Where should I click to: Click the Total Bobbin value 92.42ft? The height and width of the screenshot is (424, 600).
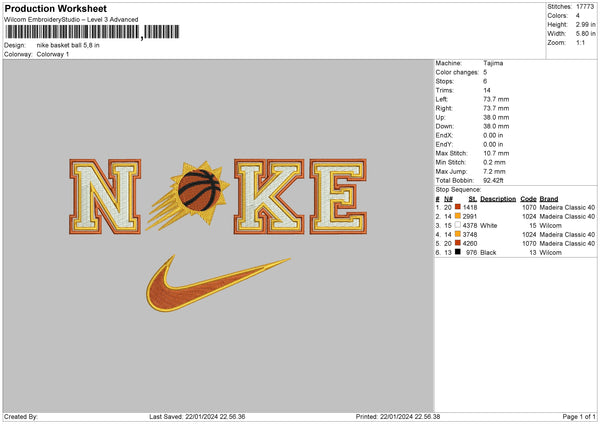click(x=493, y=180)
